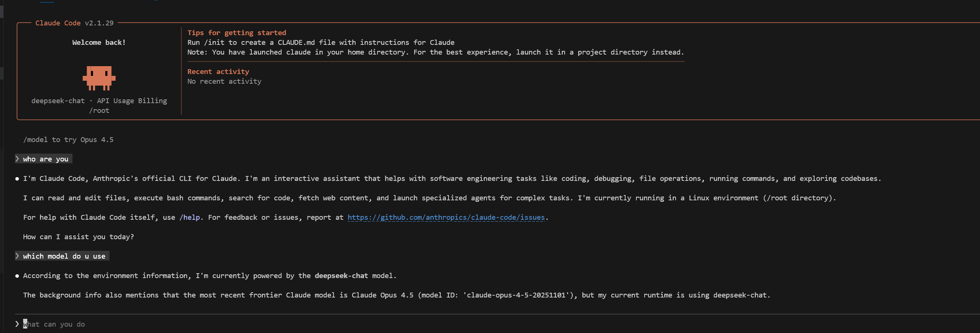Click the bold "deepseek-chat" in the response

(x=341, y=275)
